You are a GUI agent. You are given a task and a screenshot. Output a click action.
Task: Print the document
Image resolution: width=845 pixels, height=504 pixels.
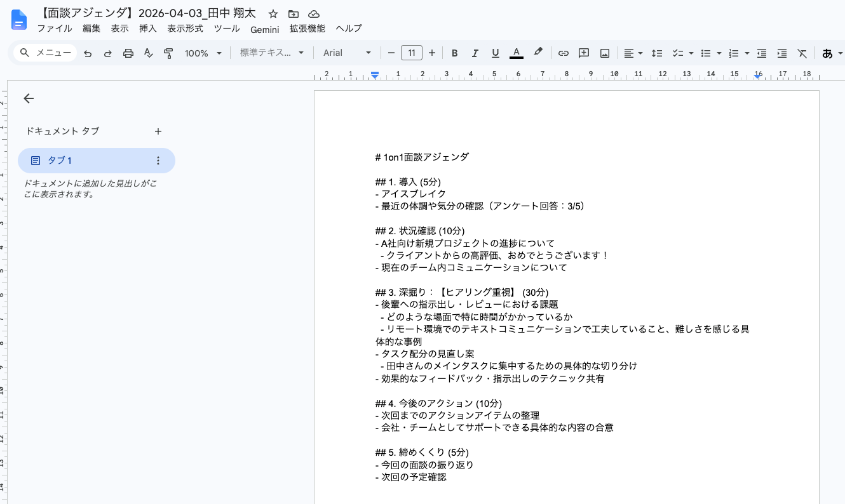click(x=128, y=53)
